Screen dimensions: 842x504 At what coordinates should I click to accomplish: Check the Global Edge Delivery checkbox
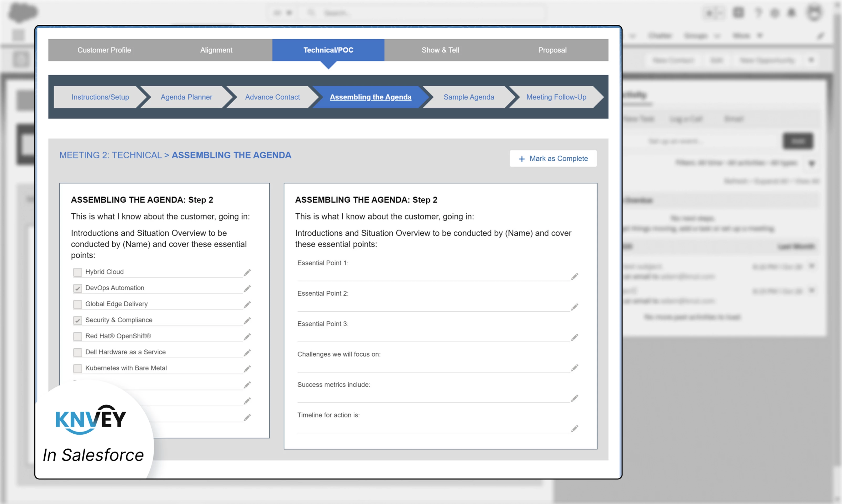[x=77, y=304]
